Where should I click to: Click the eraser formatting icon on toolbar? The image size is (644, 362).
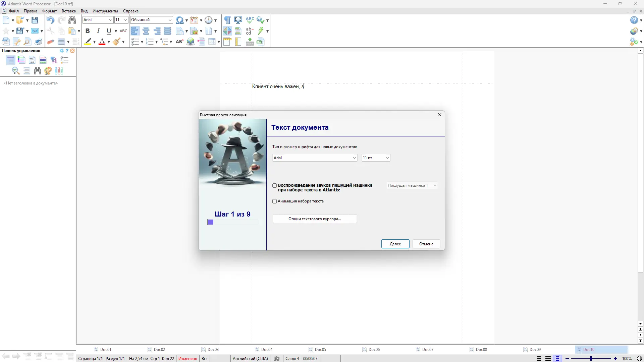click(x=51, y=42)
